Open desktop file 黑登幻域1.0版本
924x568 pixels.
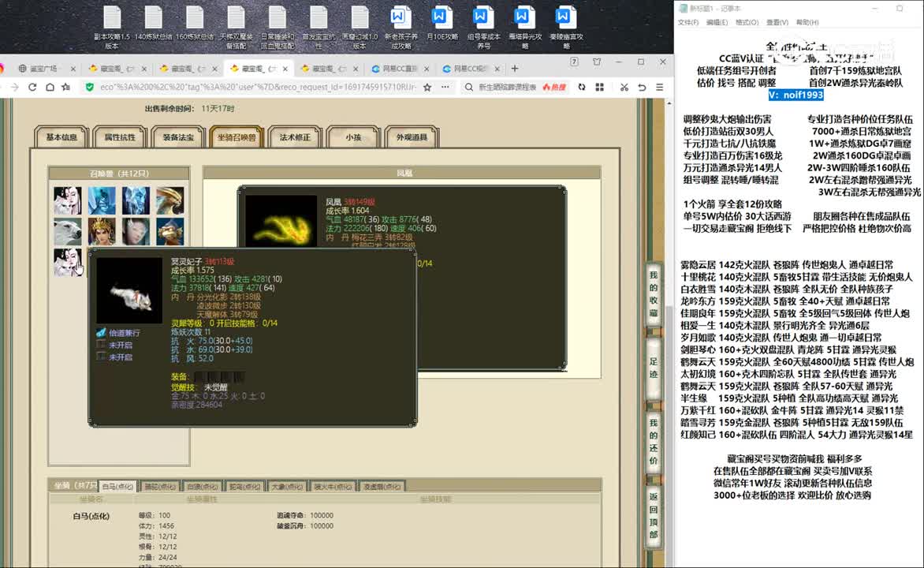[x=360, y=27]
